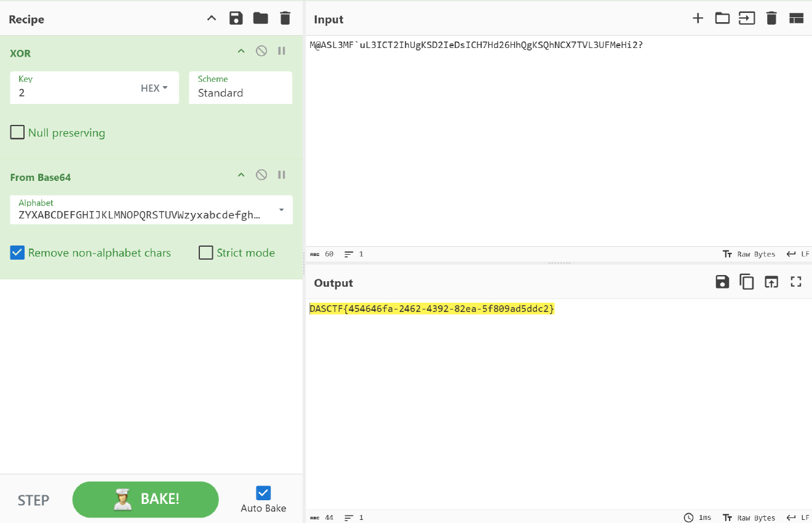Collapse the From Base64 operation
Image resolution: width=812 pixels, height=523 pixels.
(241, 175)
